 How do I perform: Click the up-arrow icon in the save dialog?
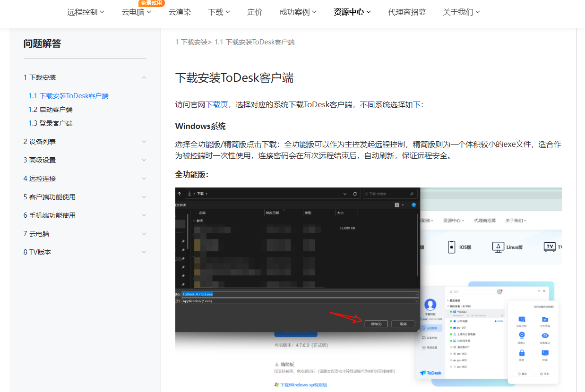click(179, 194)
